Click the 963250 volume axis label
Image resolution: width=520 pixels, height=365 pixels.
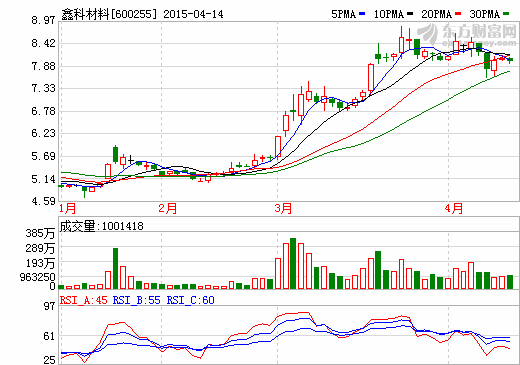(37, 277)
